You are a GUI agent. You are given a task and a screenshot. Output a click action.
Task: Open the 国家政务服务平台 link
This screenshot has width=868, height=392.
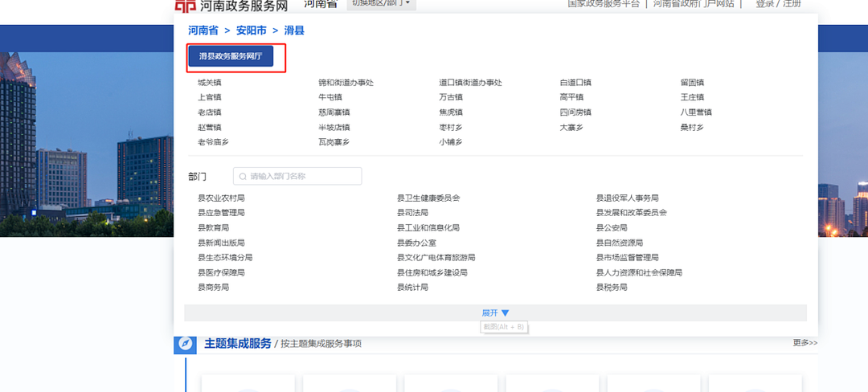604,4
